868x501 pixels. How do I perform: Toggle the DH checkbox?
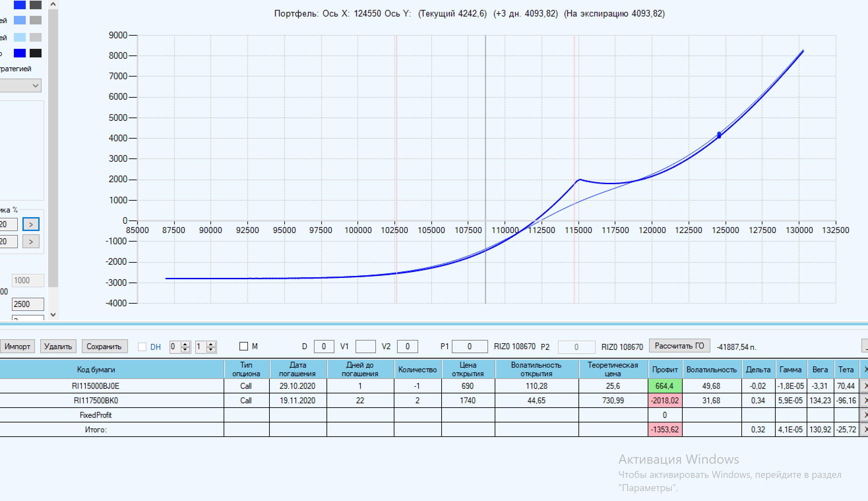click(x=142, y=347)
